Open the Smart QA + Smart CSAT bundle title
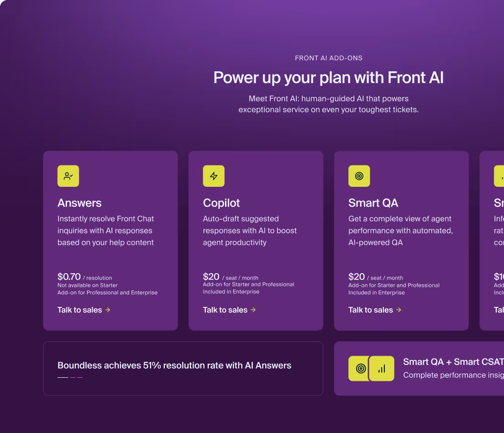The height and width of the screenshot is (433, 504). tap(453, 362)
